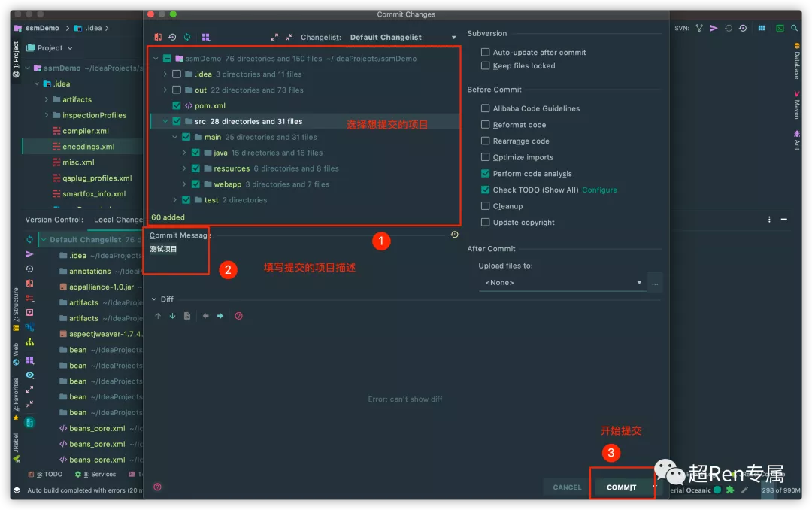Open the Database side tab

point(797,62)
